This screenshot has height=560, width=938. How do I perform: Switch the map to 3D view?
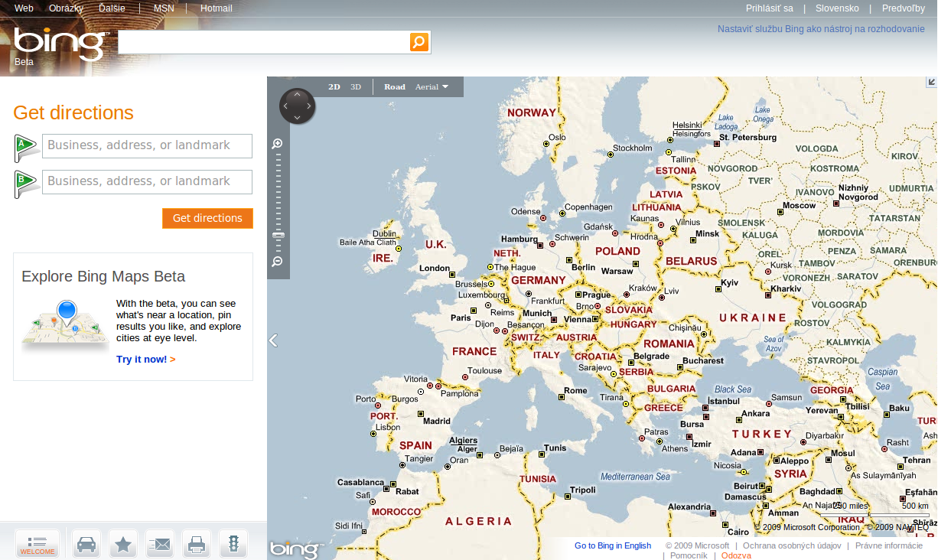(x=356, y=86)
